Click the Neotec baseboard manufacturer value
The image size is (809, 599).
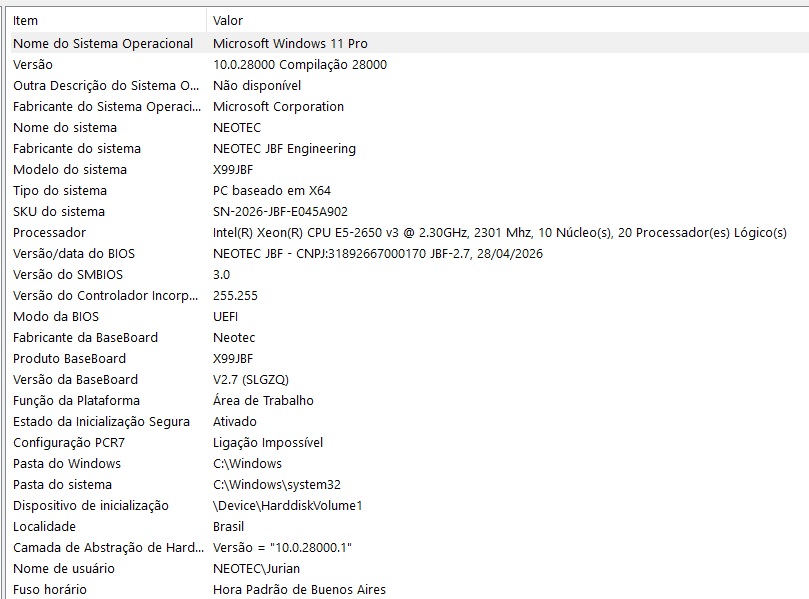234,337
